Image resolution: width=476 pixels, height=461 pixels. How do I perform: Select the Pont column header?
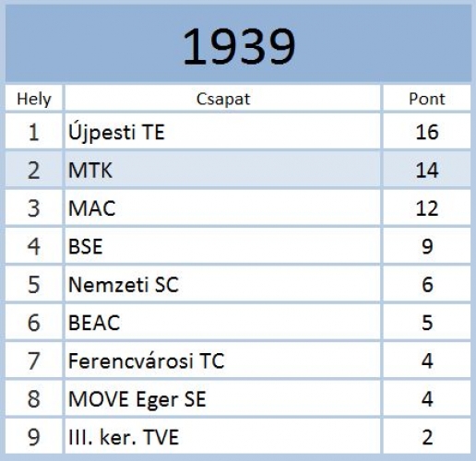[427, 99]
